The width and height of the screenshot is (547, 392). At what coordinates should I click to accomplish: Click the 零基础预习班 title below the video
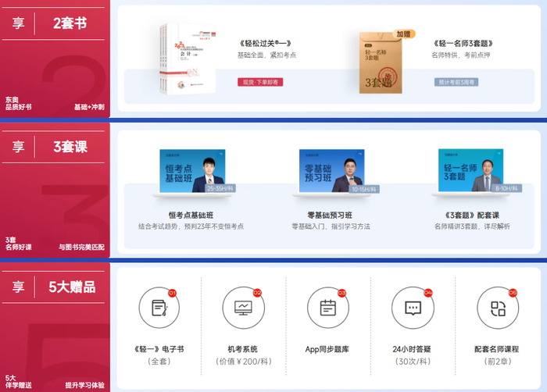[330, 214]
